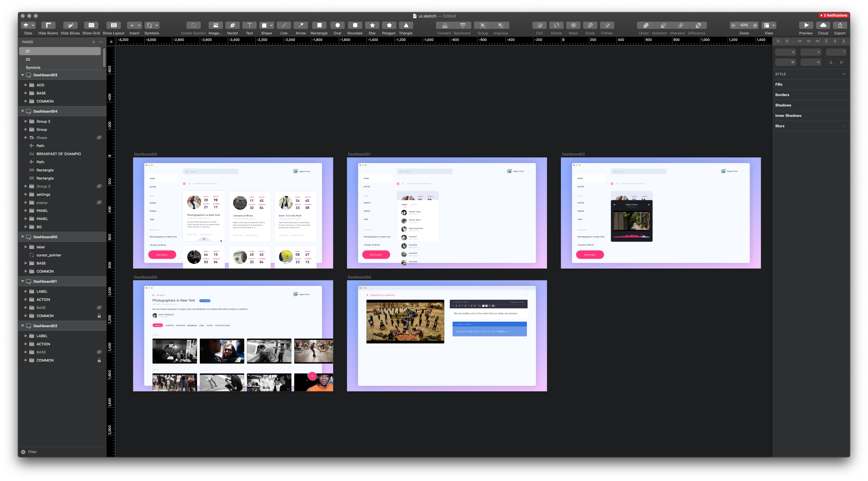Viewport: 868px width, 481px height.
Task: Show hidden BASE layer in Dashboard01
Action: click(x=99, y=308)
